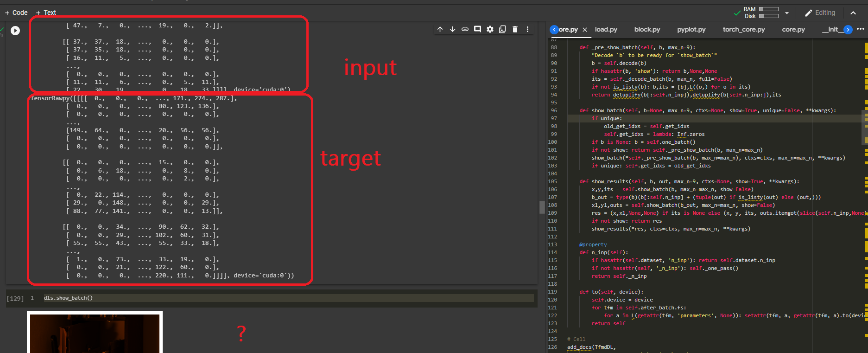Viewport: 868px width, 353px height.
Task: Collapse the header with the chevron
Action: coord(853,13)
